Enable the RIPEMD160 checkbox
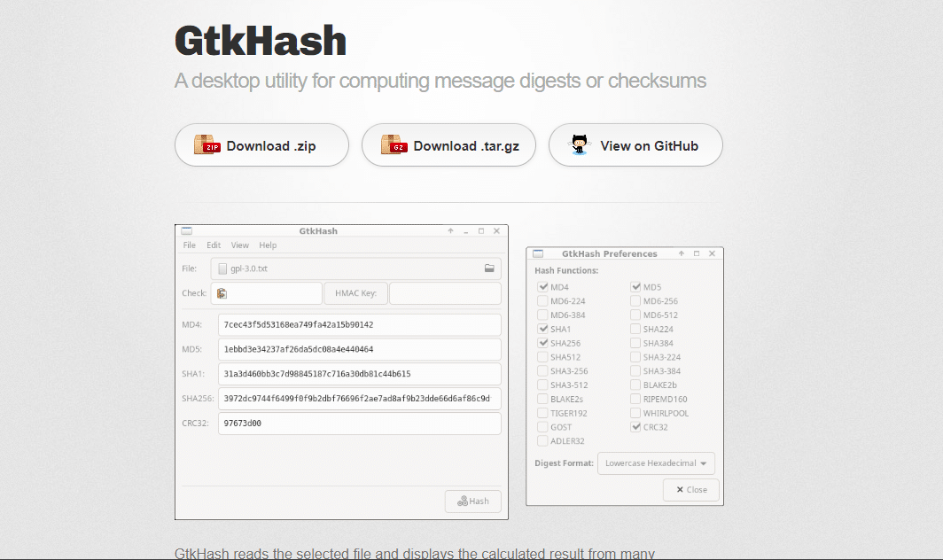 tap(635, 399)
